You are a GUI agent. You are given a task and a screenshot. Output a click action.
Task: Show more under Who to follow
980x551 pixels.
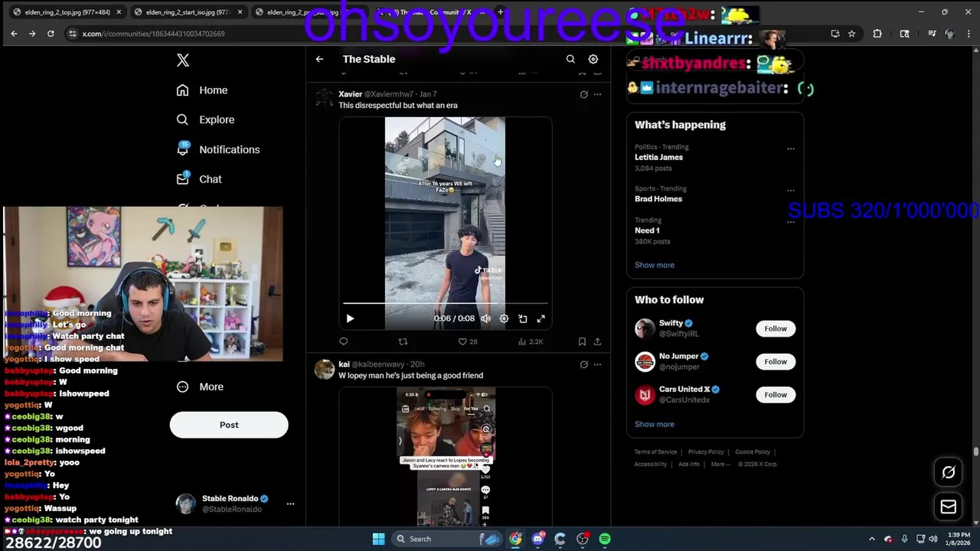tap(655, 424)
